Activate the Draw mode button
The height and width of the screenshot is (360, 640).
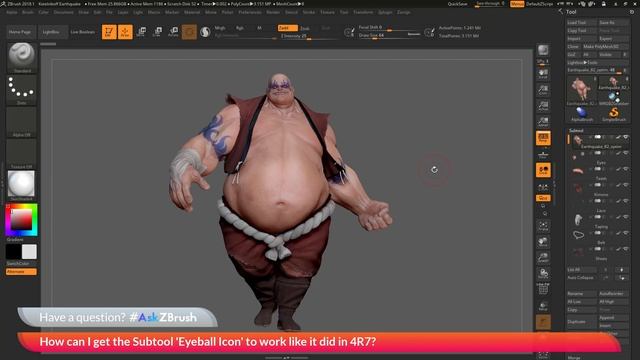click(x=125, y=32)
